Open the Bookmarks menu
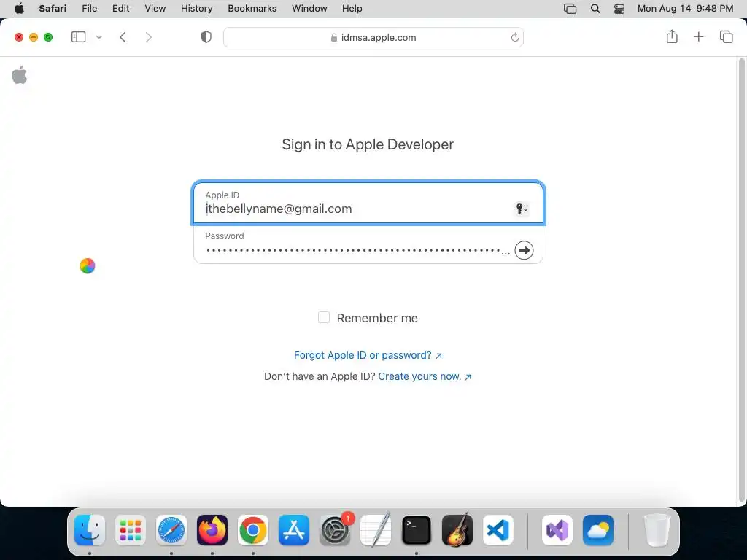747x560 pixels. tap(252, 8)
